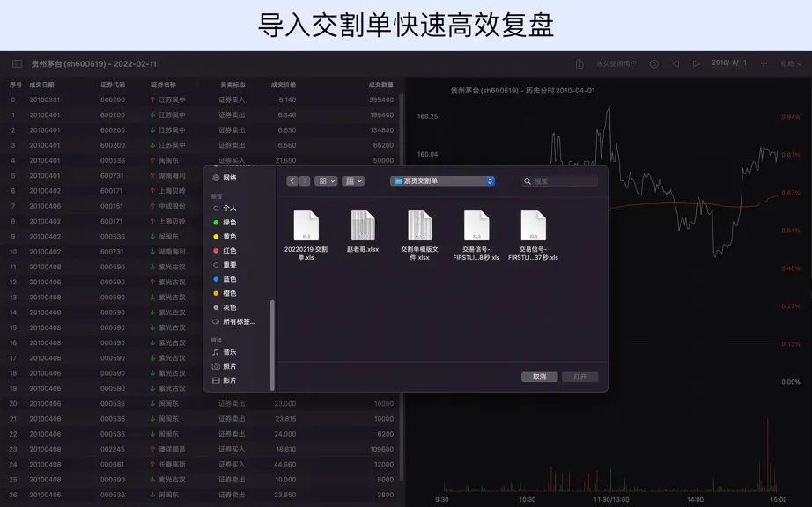812x507 pixels.
Task: Navigate back in the file dialog
Action: pos(292,181)
